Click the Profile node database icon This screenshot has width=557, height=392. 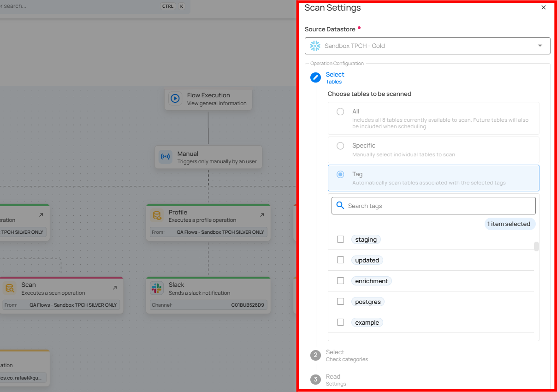pyautogui.click(x=157, y=216)
